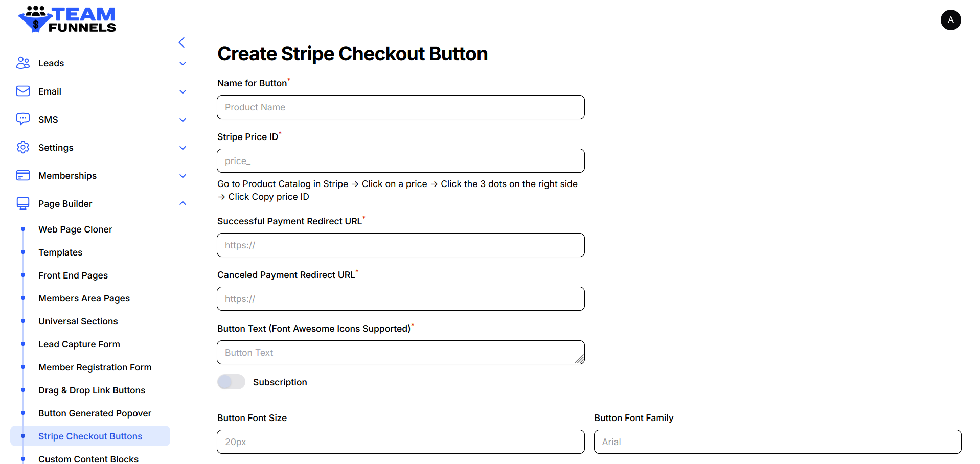The image size is (980, 464).
Task: Click the Page Builder monitor icon
Action: 23,203
